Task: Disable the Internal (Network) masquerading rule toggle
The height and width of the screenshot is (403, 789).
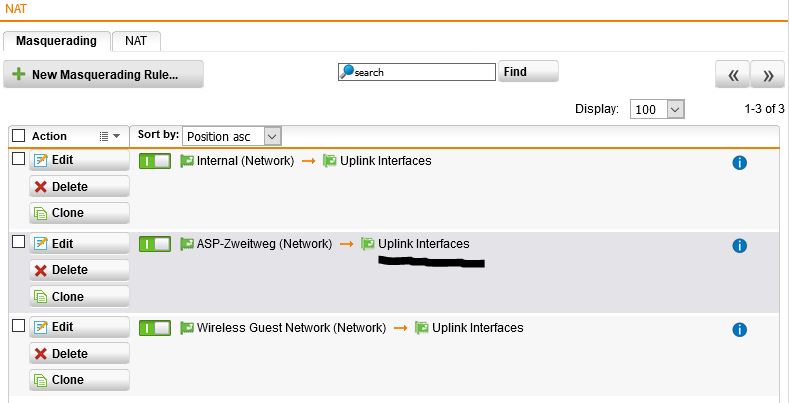Action: coord(155,161)
